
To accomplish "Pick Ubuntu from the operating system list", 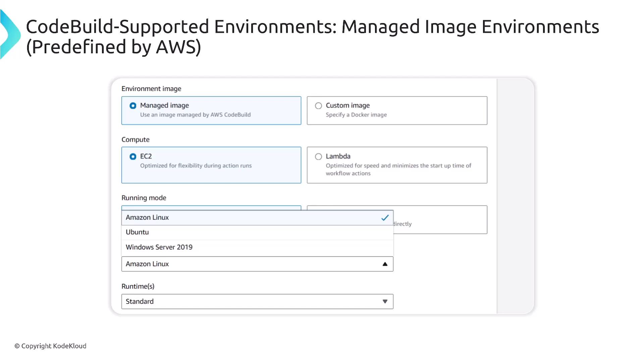I will pos(257,232).
